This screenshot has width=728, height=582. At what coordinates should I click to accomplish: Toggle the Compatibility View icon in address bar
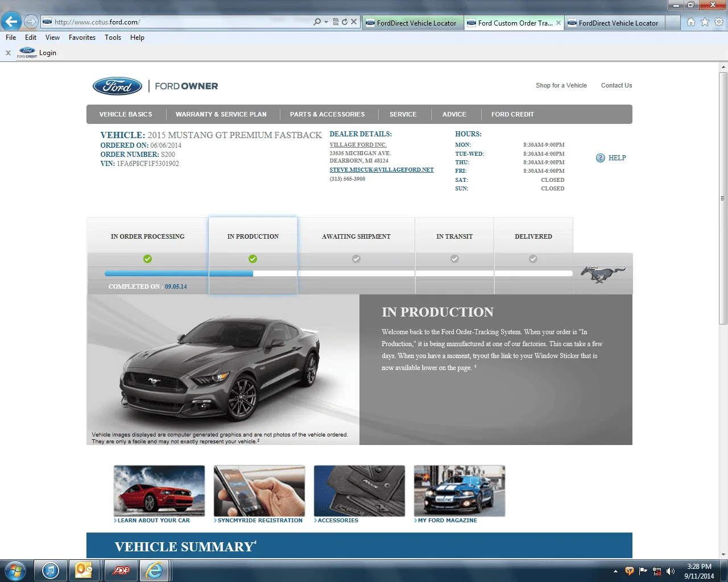pos(336,22)
